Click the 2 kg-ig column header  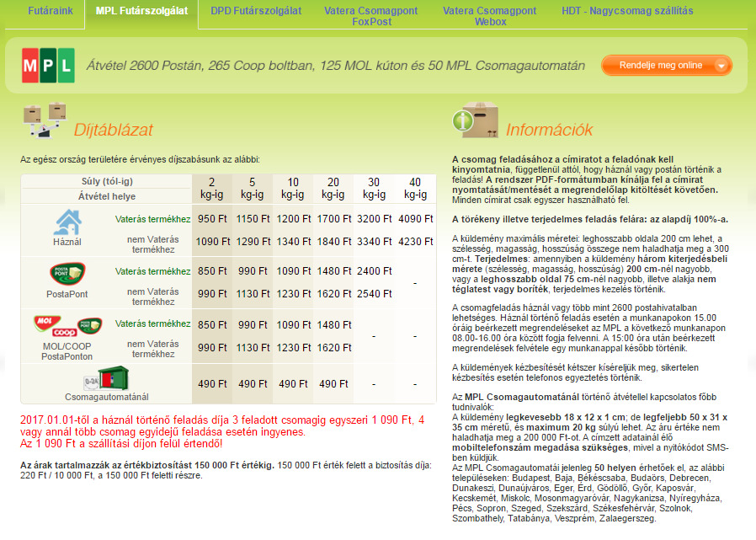click(x=211, y=188)
